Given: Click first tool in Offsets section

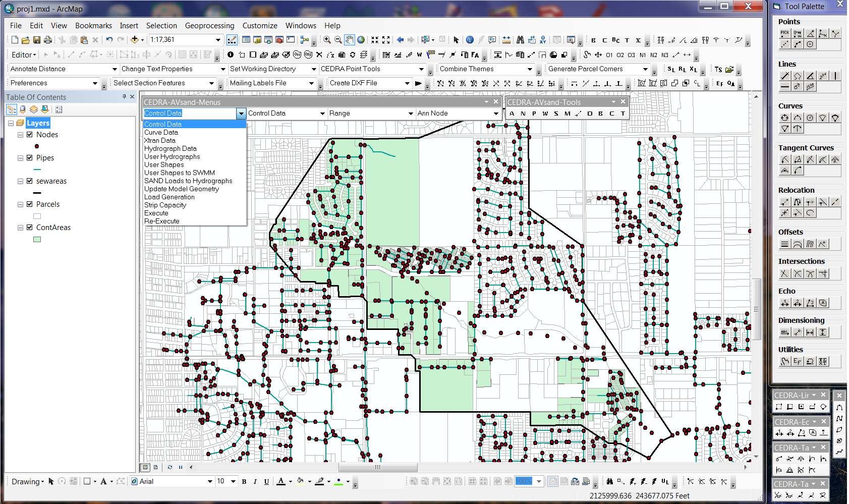Looking at the screenshot, I should (784, 244).
